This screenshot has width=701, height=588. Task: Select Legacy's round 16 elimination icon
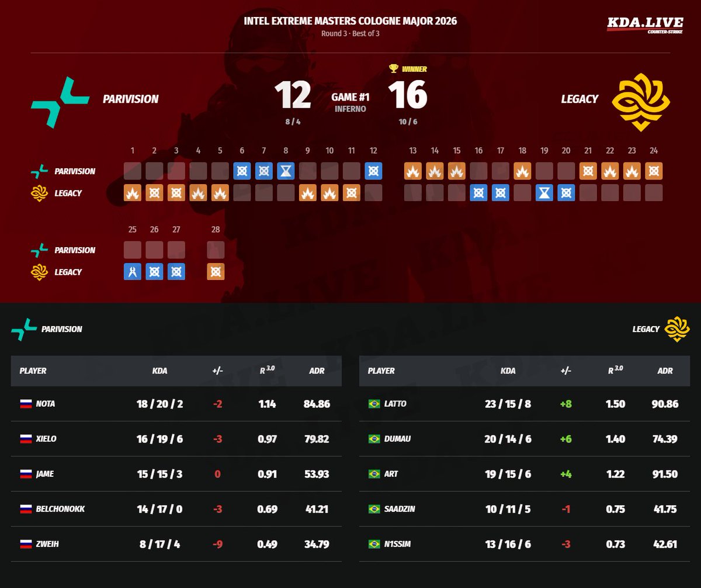pos(478,193)
